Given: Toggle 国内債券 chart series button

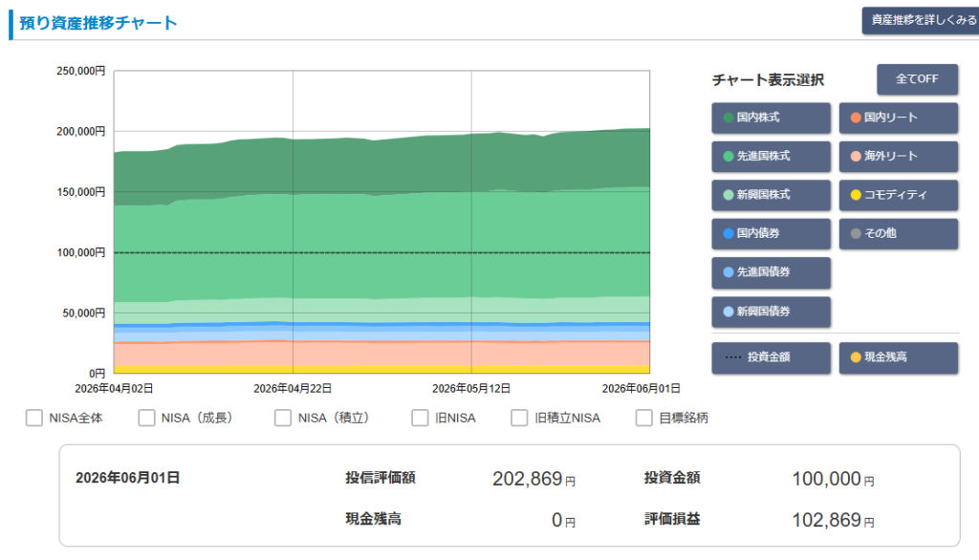Looking at the screenshot, I should click(x=771, y=234).
